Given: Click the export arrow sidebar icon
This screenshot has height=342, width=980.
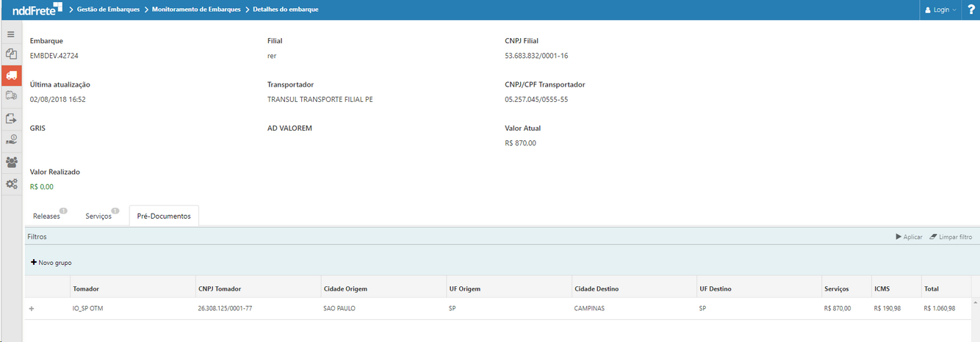Looking at the screenshot, I should point(11,118).
